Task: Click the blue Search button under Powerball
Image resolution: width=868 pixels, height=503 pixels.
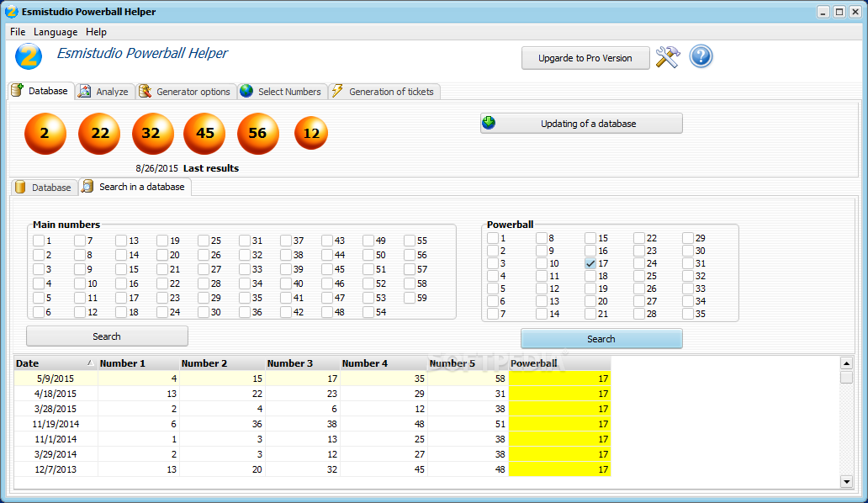Action: [601, 339]
